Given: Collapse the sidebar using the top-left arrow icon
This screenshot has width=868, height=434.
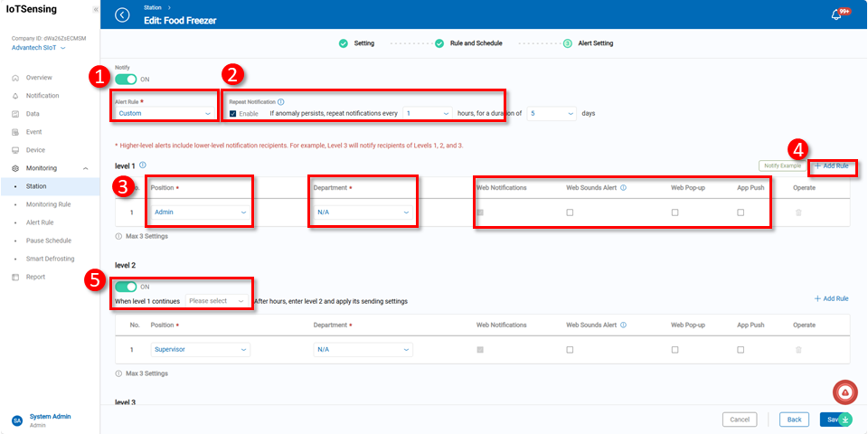Looking at the screenshot, I should 95,9.
